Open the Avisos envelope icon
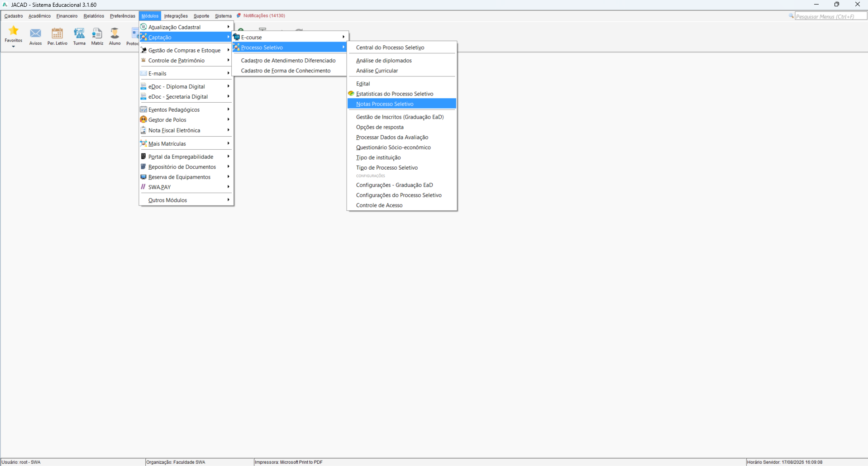Image resolution: width=868 pixels, height=466 pixels. [x=35, y=33]
